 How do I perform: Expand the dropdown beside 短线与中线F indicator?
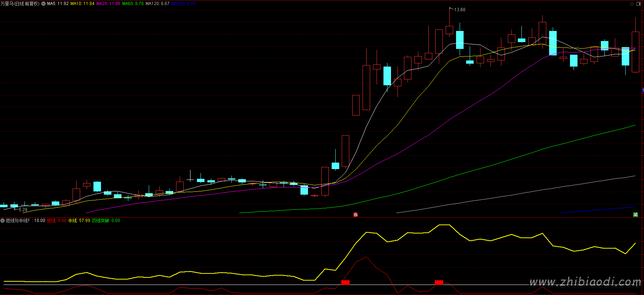pyautogui.click(x=3, y=221)
